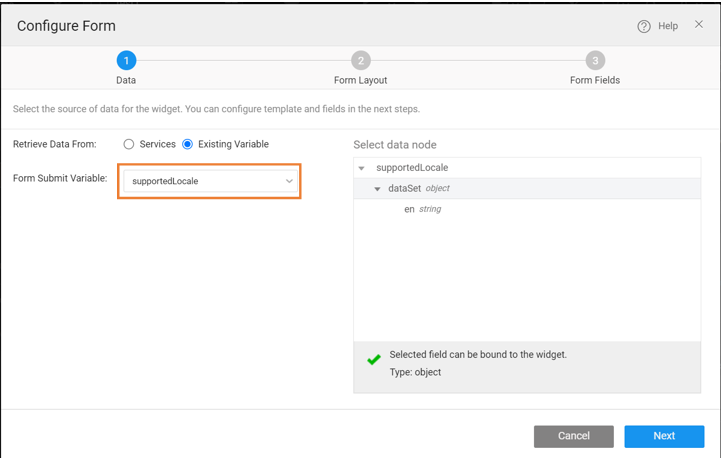The image size is (723, 459).
Task: Click the step 1 circle icon
Action: [126, 61]
